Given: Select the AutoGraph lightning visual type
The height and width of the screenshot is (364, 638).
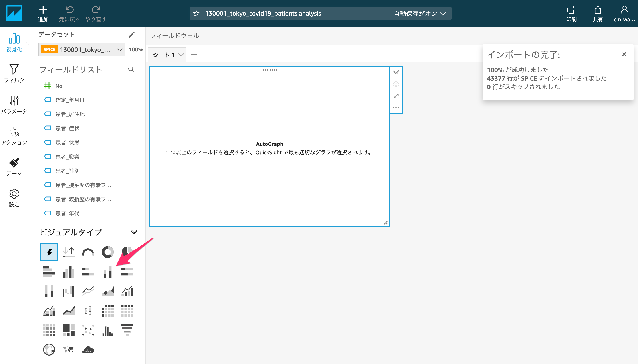Looking at the screenshot, I should 49,252.
